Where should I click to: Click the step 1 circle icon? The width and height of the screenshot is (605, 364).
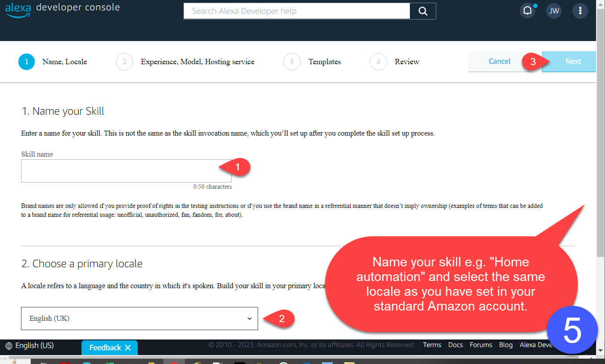26,62
